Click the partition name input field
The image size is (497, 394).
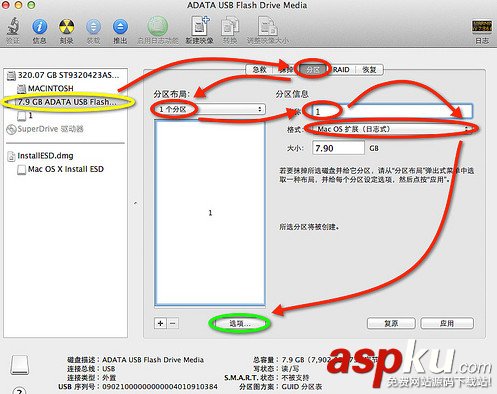pyautogui.click(x=392, y=111)
